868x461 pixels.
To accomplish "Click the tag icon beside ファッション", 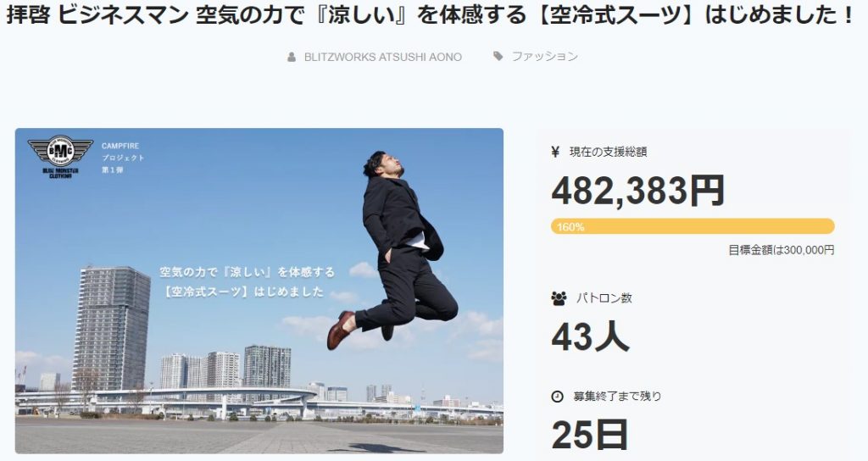I will [498, 56].
